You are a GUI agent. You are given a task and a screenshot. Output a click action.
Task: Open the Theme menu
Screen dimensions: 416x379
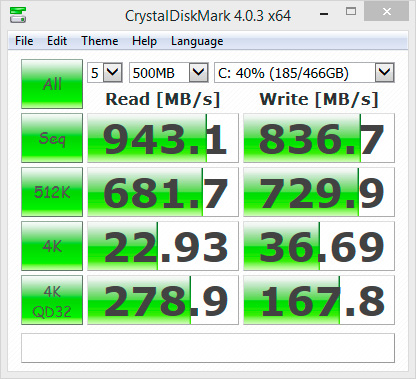click(x=100, y=41)
